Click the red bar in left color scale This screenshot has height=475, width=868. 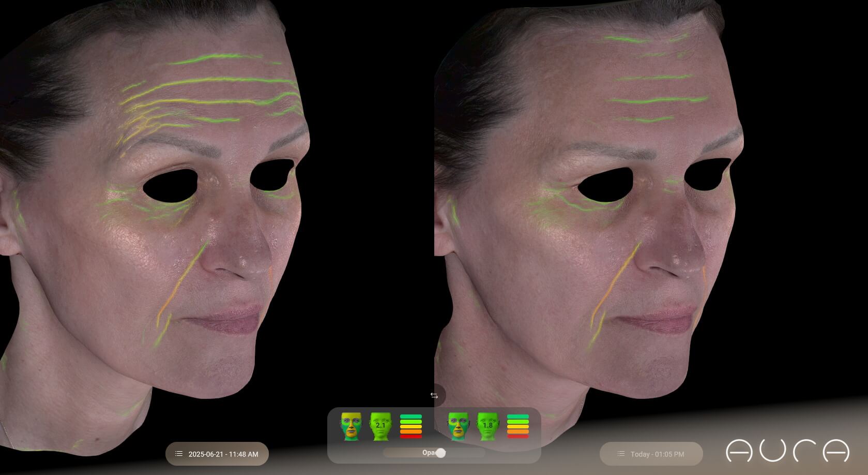pyautogui.click(x=411, y=436)
